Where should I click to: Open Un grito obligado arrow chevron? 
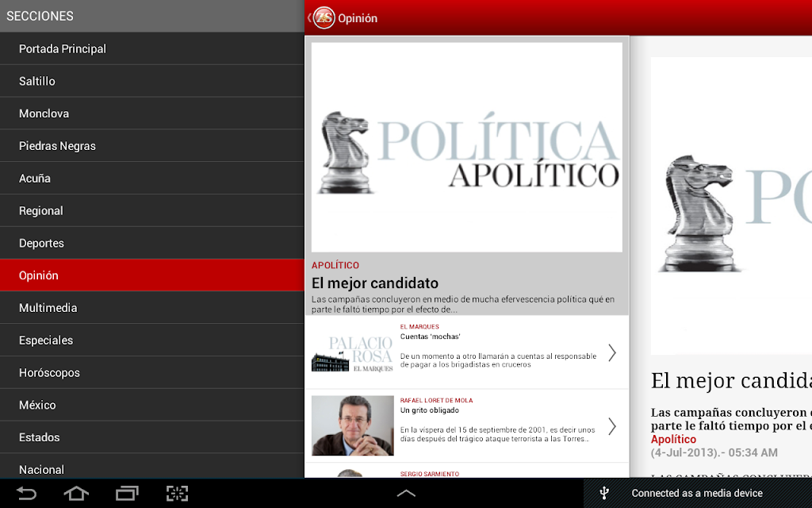click(x=612, y=426)
